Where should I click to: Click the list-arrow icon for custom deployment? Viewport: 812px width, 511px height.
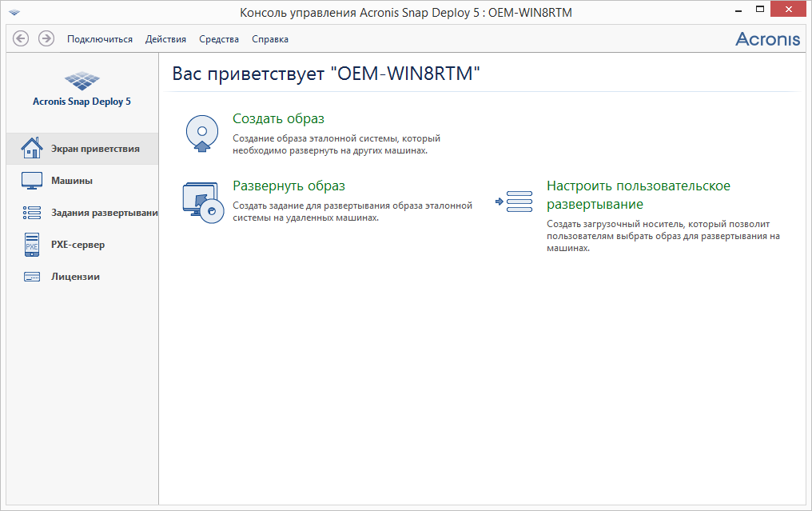[x=514, y=202]
